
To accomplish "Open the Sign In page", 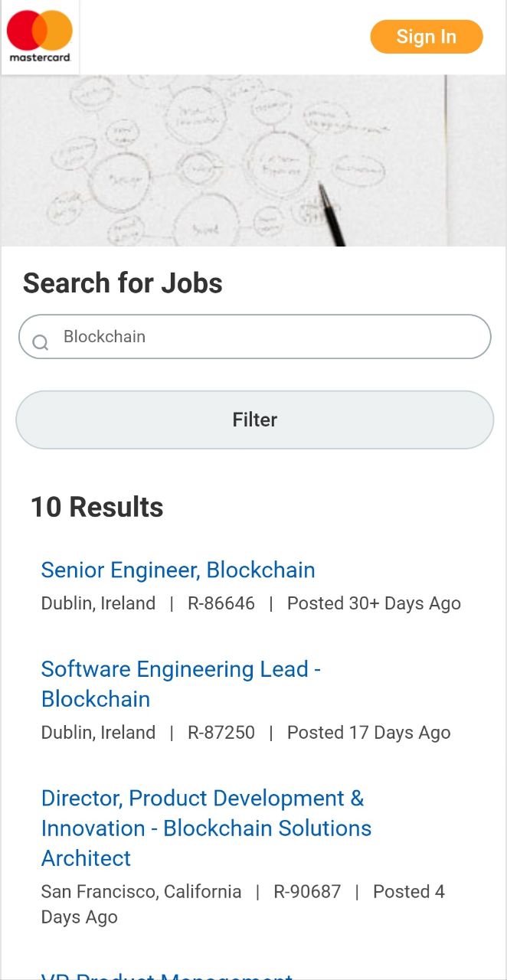I will 427,37.
